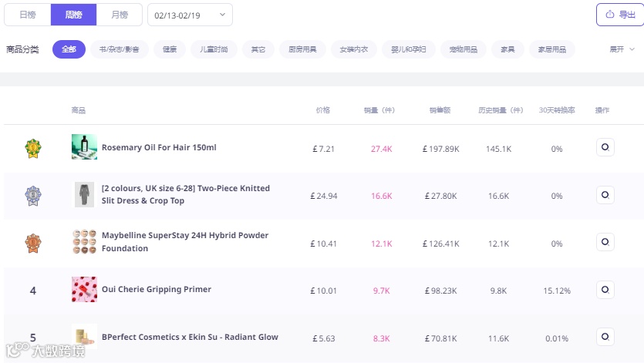The image size is (644, 363).
Task: Click the bronze third-place medal icon
Action: (x=32, y=243)
